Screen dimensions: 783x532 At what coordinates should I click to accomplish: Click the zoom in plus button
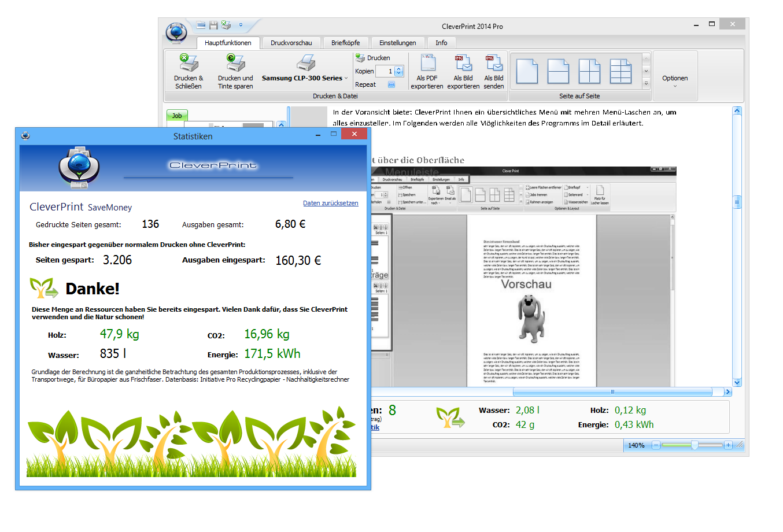tap(728, 445)
